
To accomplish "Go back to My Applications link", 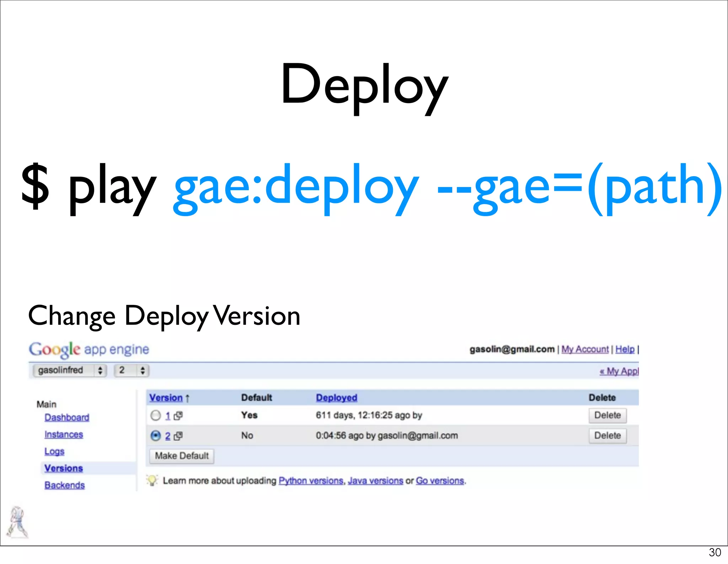I will (x=619, y=371).
